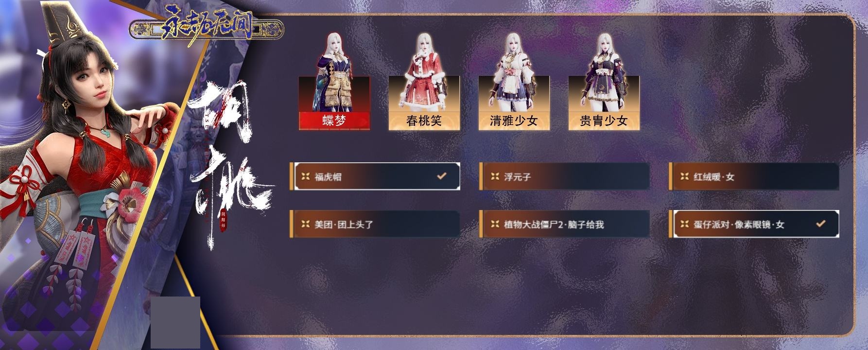The height and width of the screenshot is (350, 868).
Task: Click the cross icon beside 红绒暖·女
Action: 684,176
